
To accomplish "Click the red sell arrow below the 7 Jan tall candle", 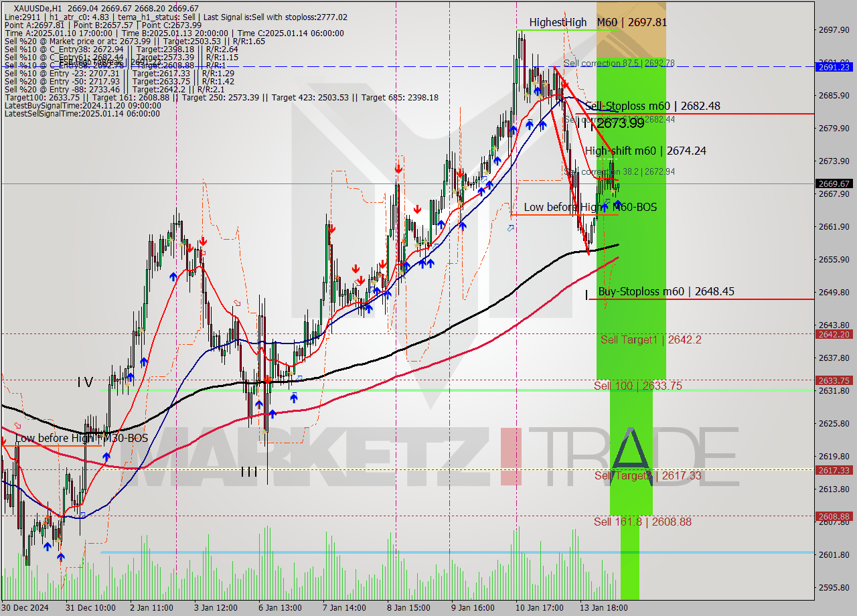I will coord(331,229).
